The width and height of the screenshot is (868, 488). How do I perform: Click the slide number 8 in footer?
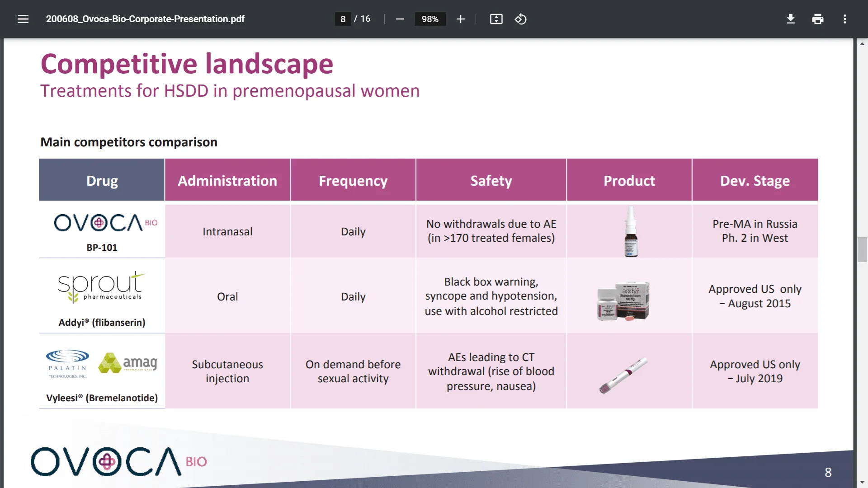(x=828, y=473)
